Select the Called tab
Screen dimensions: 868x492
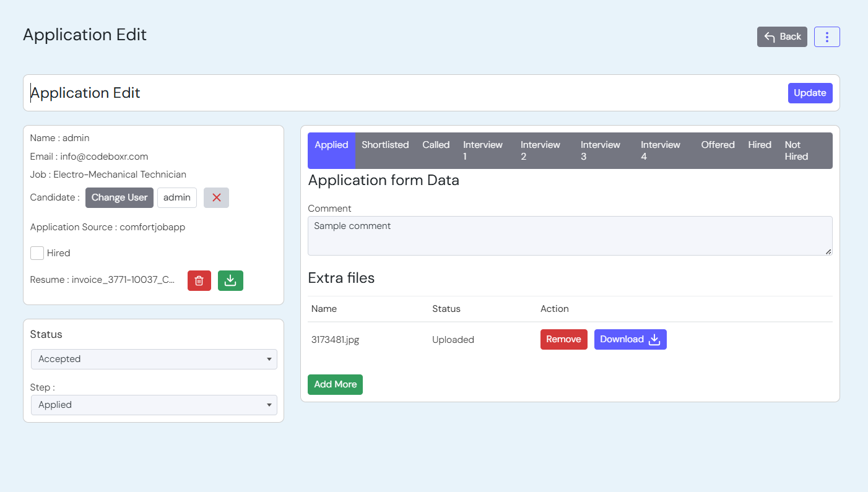click(436, 145)
